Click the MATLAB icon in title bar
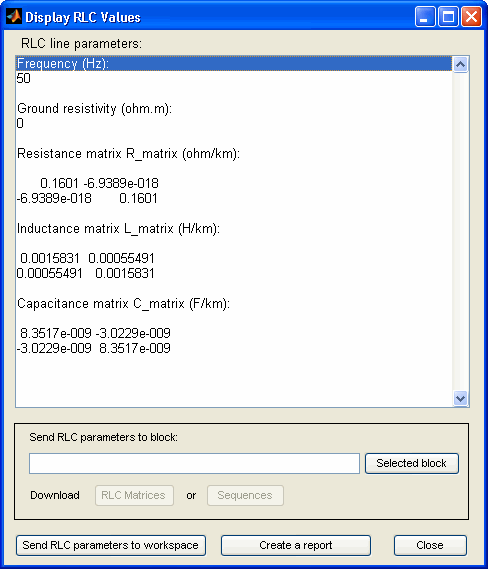Screen dimensions: 488x569 (14, 17)
